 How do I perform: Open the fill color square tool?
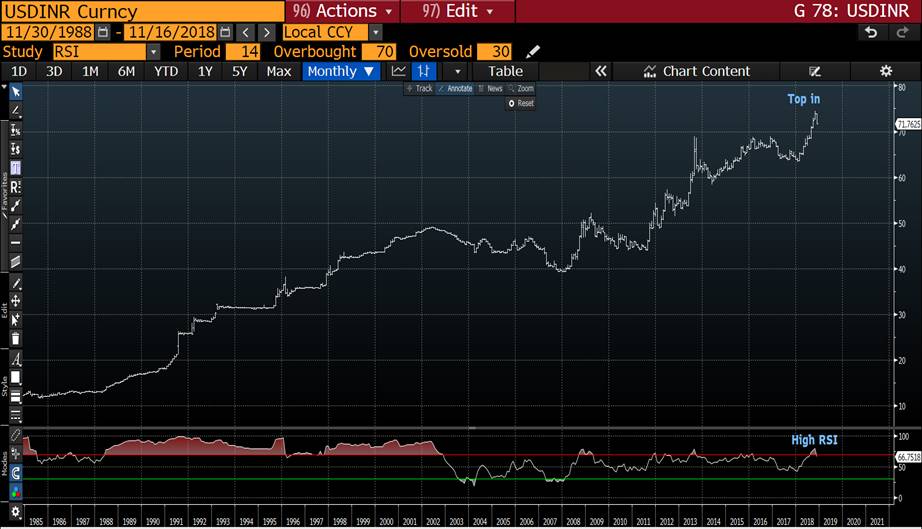16,377
